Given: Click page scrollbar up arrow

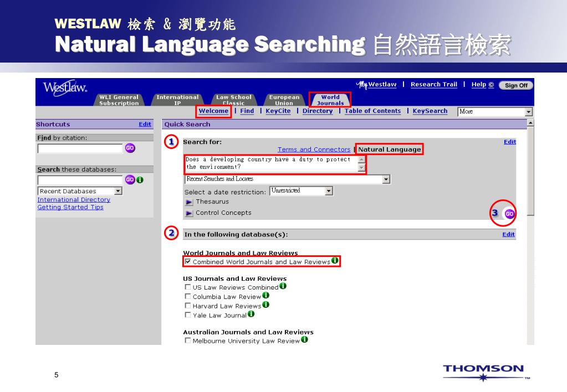Looking at the screenshot, I should (x=530, y=123).
